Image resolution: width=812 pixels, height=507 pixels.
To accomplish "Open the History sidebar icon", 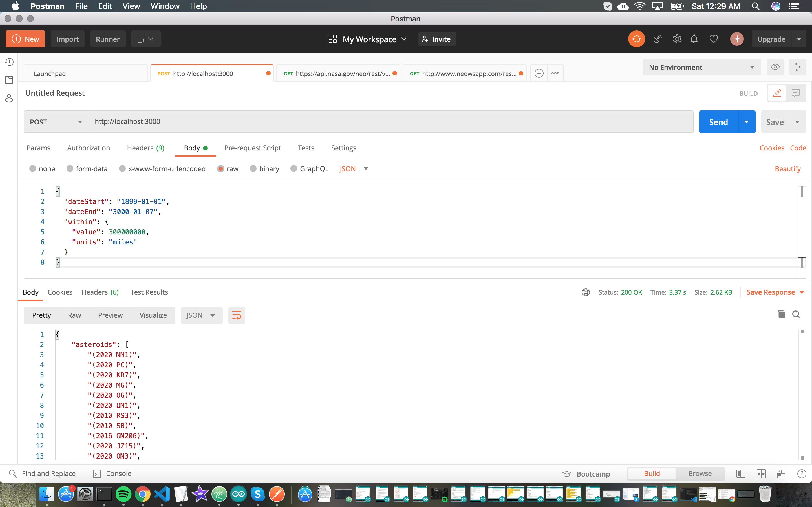I will tap(9, 62).
